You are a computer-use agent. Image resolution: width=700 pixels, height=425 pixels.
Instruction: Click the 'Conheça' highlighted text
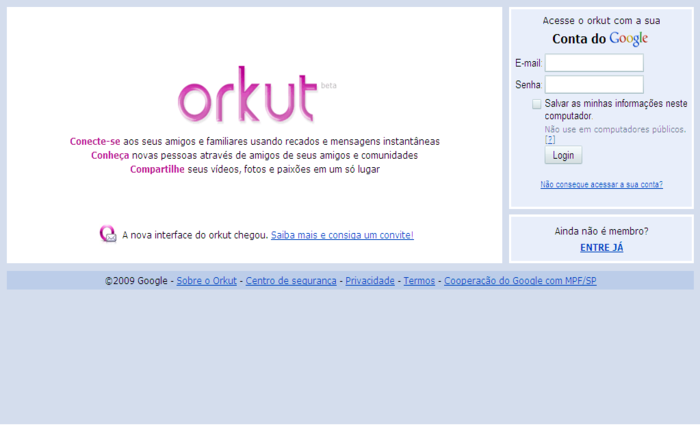coord(110,155)
